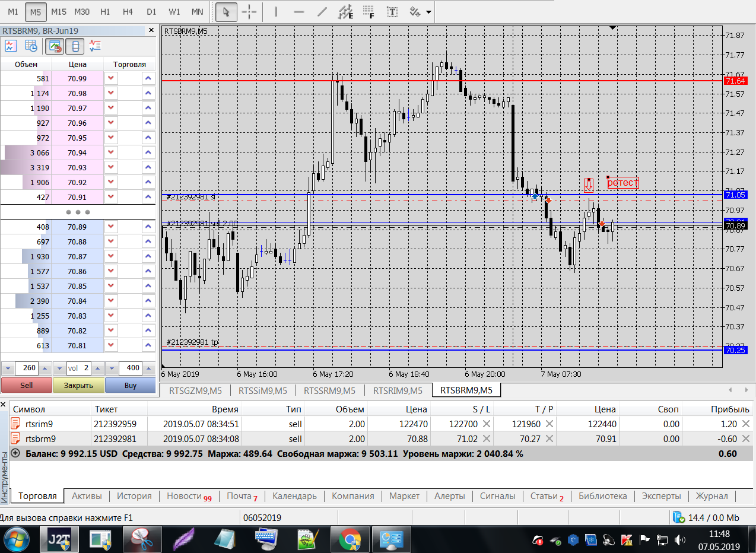Open time and sales icon in depth of market
This screenshot has width=756, height=553.
(30, 46)
